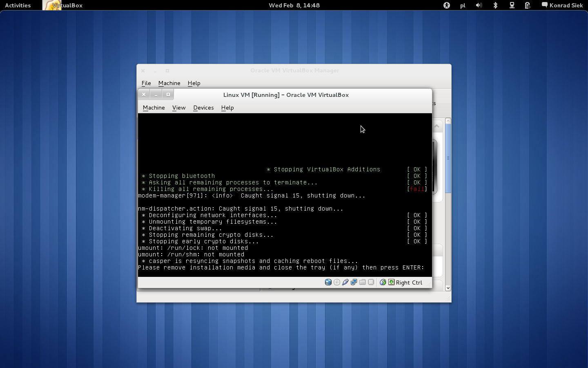This screenshot has width=588, height=368.
Task: Open the Help menu in Linux VM window
Action: pyautogui.click(x=227, y=108)
